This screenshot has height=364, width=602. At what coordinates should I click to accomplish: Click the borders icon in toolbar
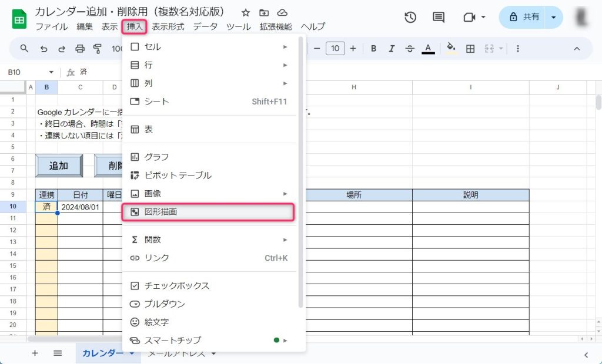click(x=470, y=49)
